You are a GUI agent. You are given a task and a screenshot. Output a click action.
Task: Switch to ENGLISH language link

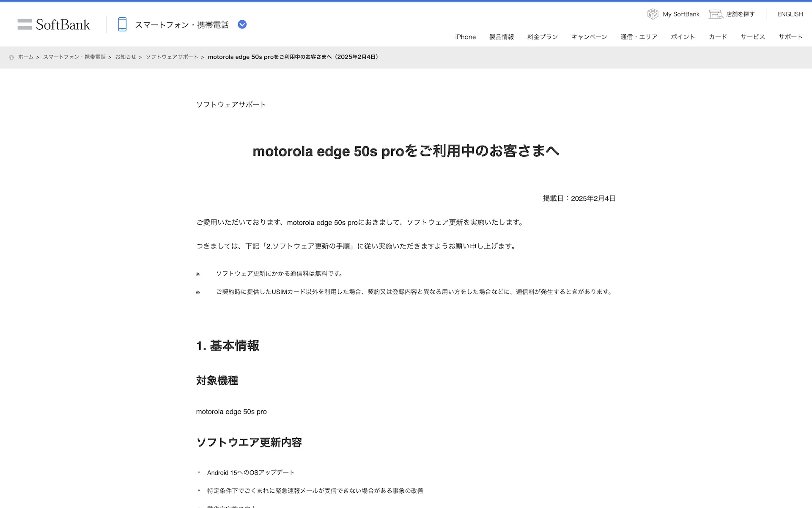pyautogui.click(x=790, y=14)
